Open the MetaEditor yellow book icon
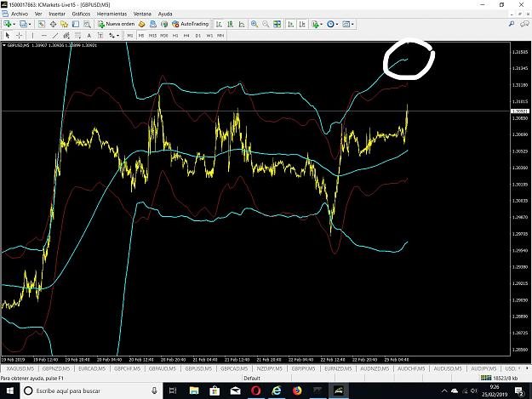This screenshot has width=532, height=399. point(142,24)
